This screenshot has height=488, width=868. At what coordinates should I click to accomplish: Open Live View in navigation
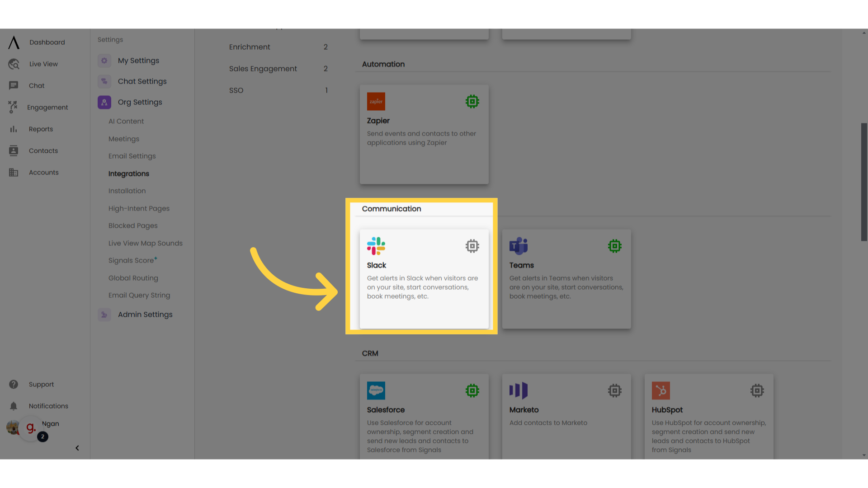click(43, 64)
